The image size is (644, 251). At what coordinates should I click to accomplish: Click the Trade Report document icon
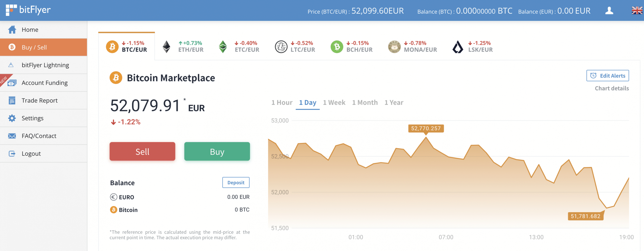(x=12, y=100)
